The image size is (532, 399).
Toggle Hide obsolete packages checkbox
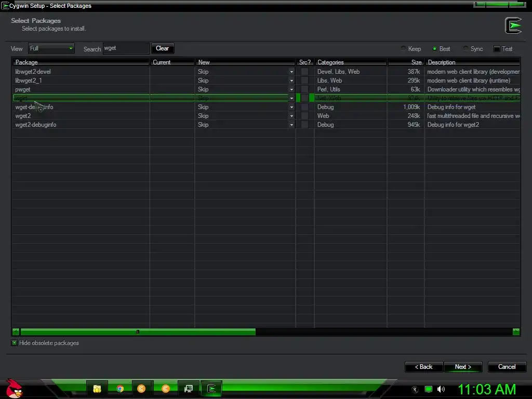(14, 343)
